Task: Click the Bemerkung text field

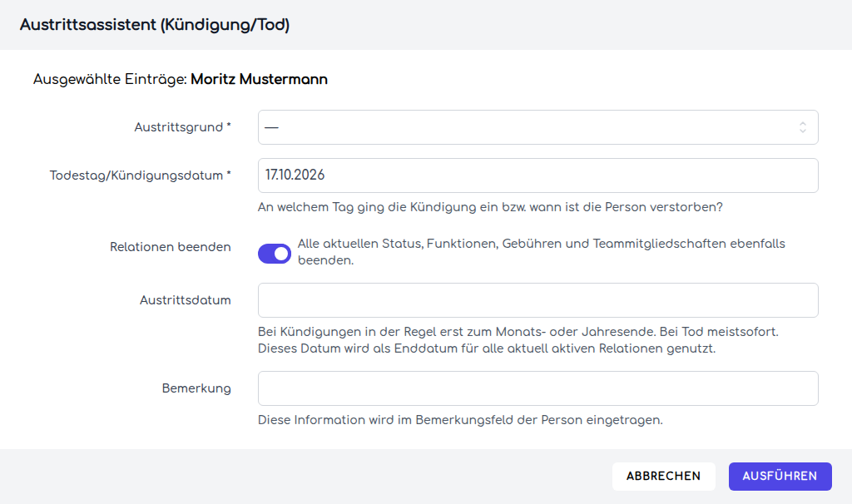Action: [538, 388]
